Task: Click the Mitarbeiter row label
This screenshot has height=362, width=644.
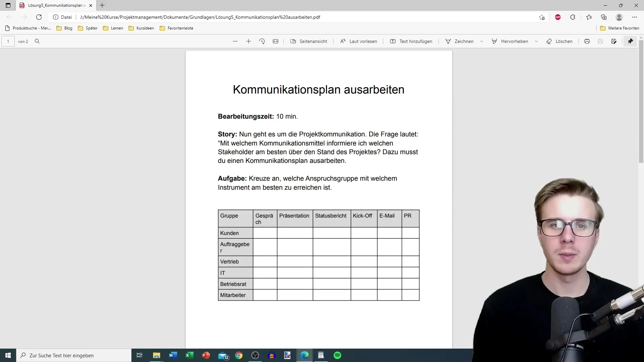Action: coord(233,295)
